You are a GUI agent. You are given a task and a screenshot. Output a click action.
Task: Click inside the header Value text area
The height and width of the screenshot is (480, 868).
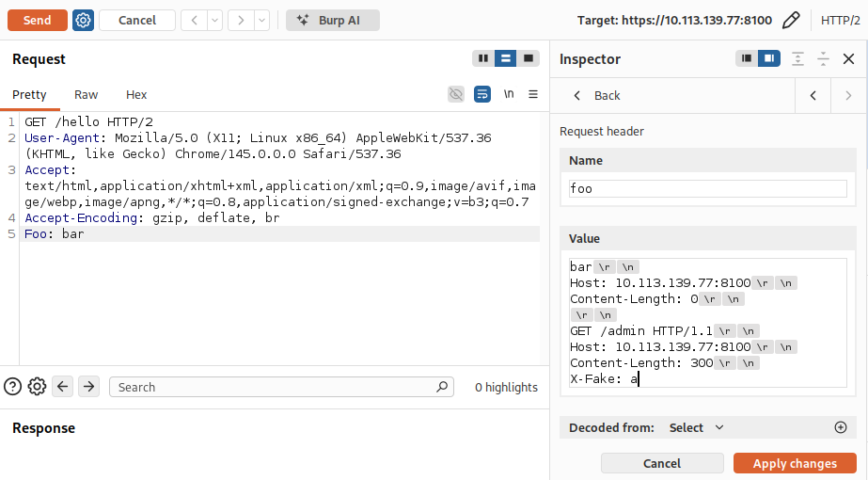click(x=707, y=323)
